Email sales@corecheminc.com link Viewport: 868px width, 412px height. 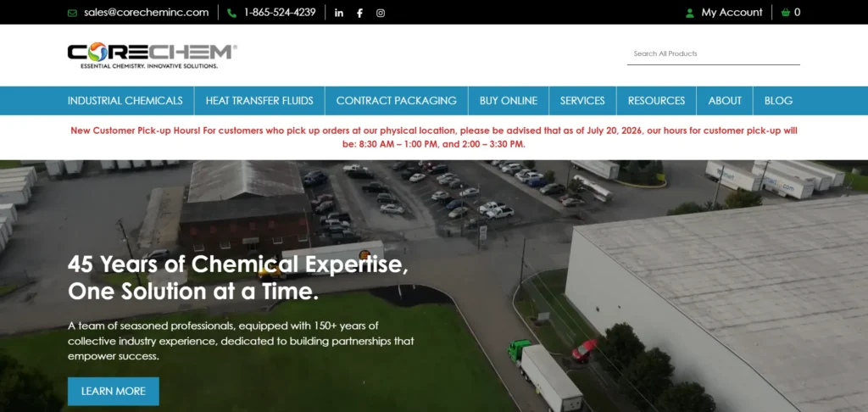coord(146,12)
